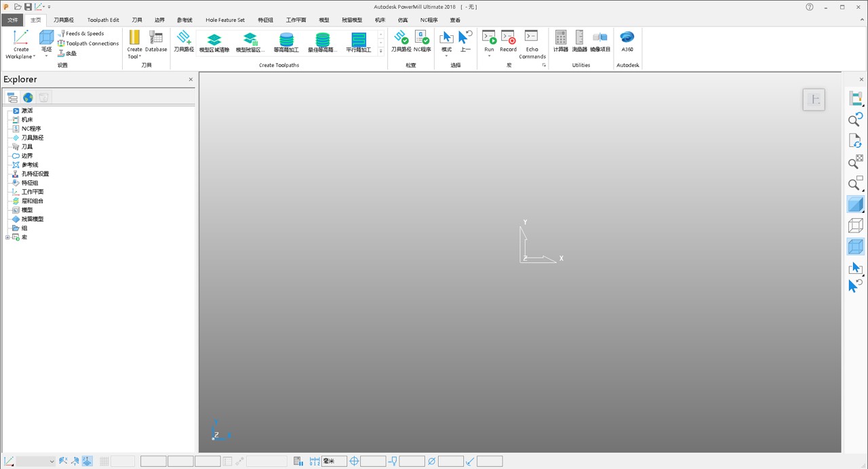Select 激活 in Explorer tree
Viewport: 868px width, 469px height.
[x=26, y=110]
